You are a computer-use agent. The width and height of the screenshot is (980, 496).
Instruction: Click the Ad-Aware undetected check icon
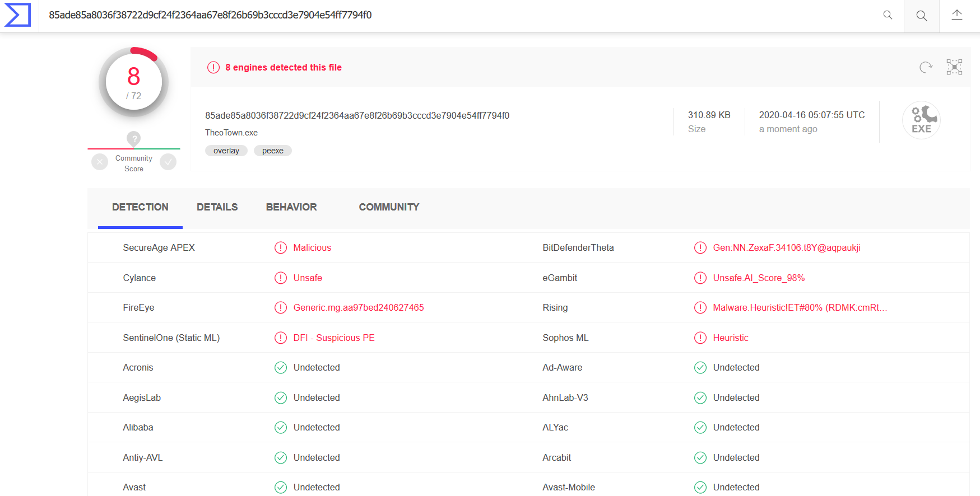700,367
